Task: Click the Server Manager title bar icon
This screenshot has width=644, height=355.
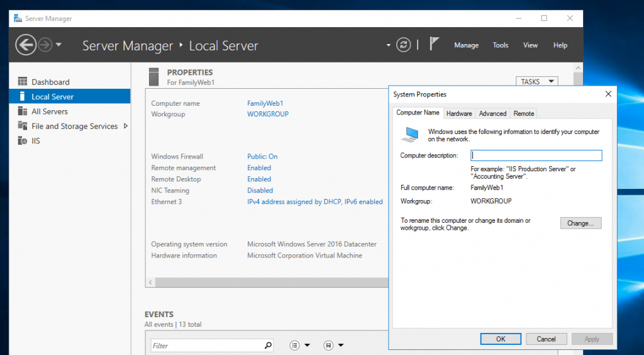Action: [x=18, y=18]
